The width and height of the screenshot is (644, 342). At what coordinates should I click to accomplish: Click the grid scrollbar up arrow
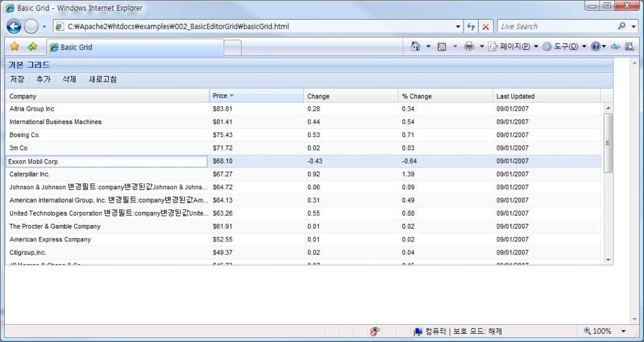(608, 108)
